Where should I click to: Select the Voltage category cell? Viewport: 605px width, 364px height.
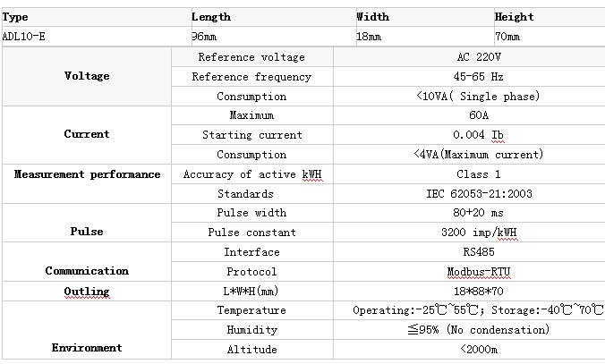click(87, 76)
